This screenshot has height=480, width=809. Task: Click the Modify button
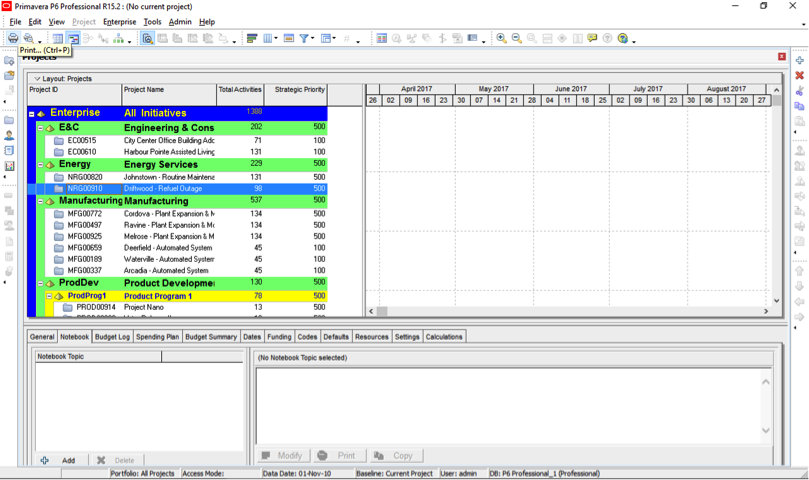(x=283, y=456)
